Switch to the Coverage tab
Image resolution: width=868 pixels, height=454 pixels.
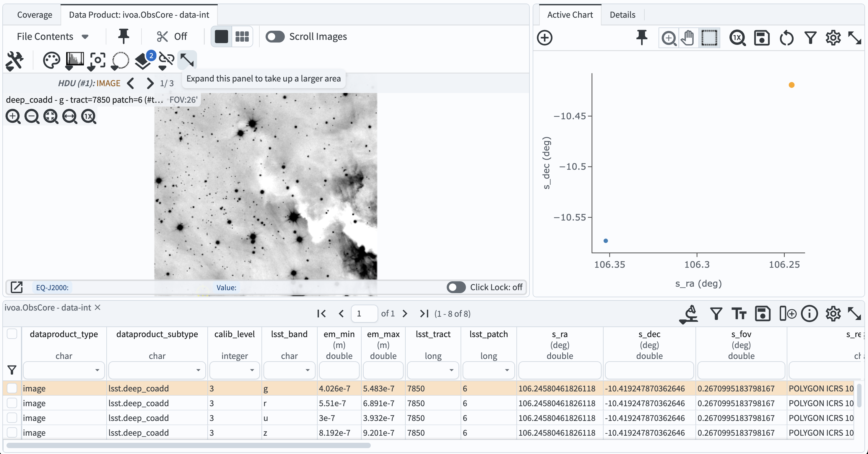(35, 14)
